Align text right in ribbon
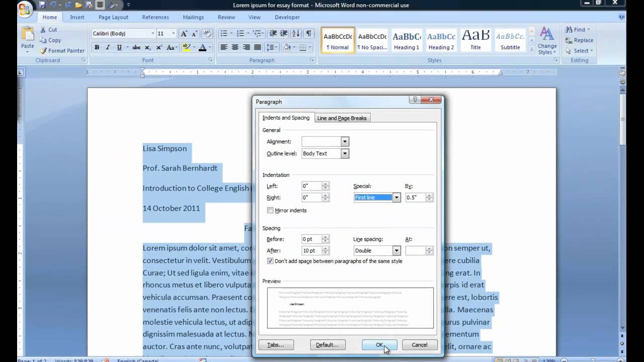This screenshot has height=362, width=644. click(247, 48)
